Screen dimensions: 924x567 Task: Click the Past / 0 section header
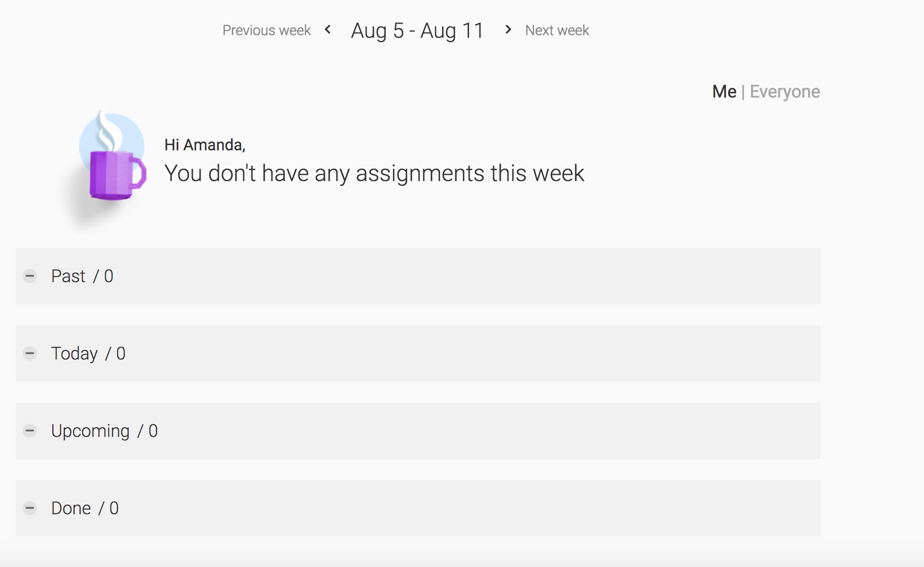point(82,276)
